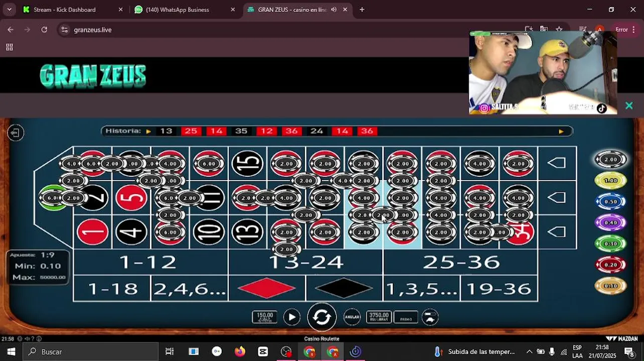The width and height of the screenshot is (644, 361).
Task: Place chip on black number 4
Action: (x=131, y=232)
